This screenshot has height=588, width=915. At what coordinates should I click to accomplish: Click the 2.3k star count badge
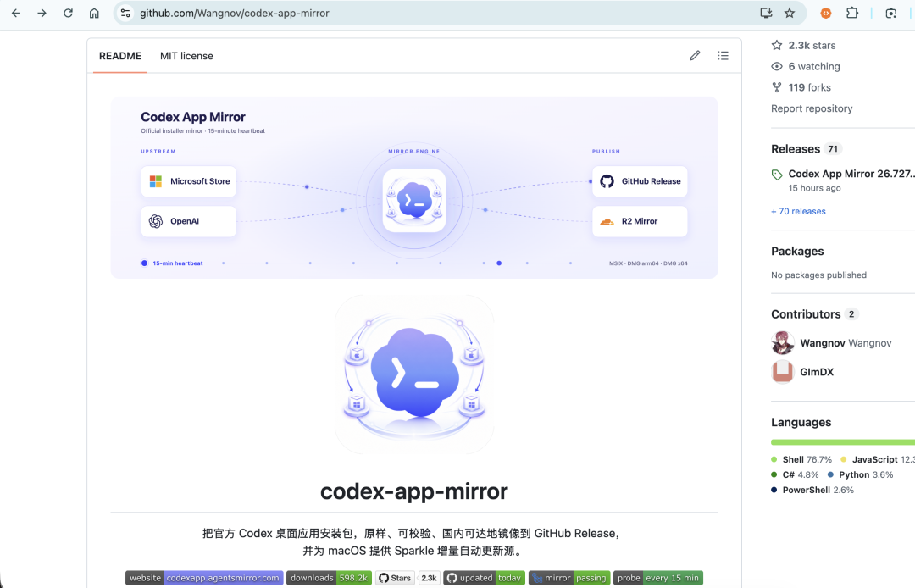pyautogui.click(x=429, y=578)
